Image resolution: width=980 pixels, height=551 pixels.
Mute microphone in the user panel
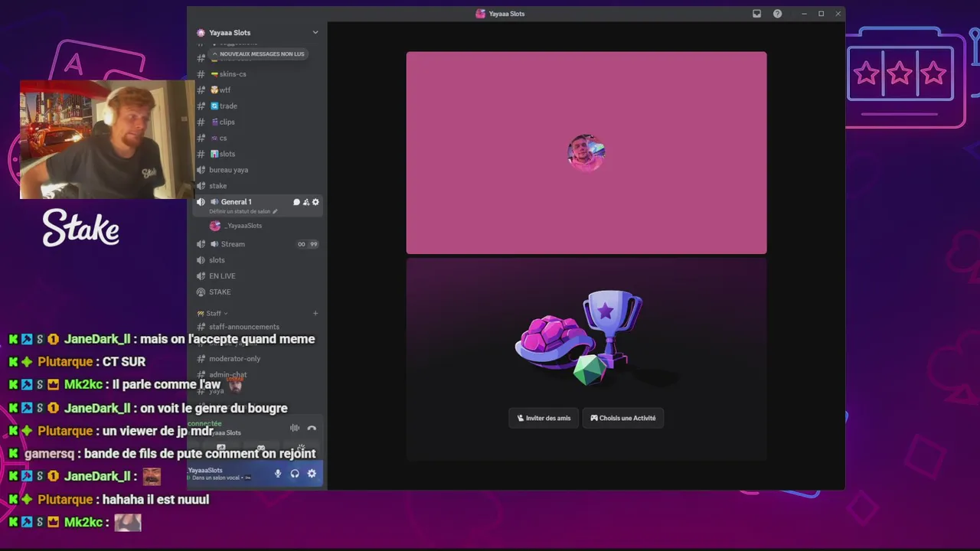(x=278, y=474)
